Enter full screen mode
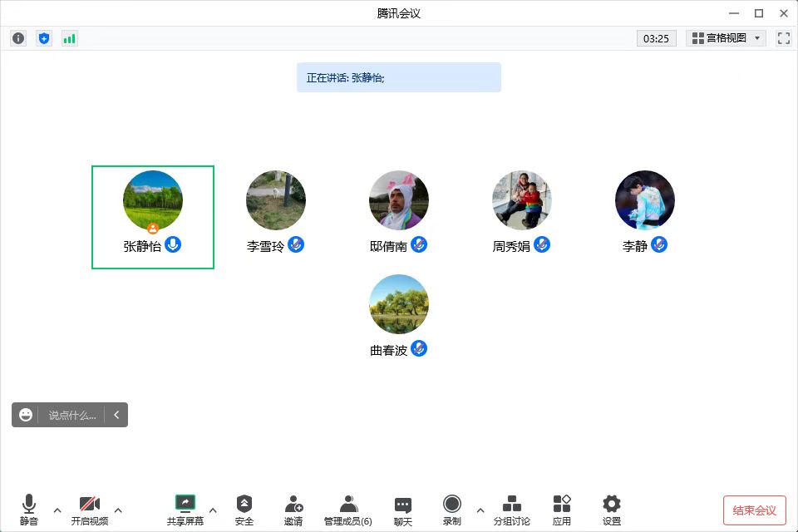 click(x=783, y=38)
